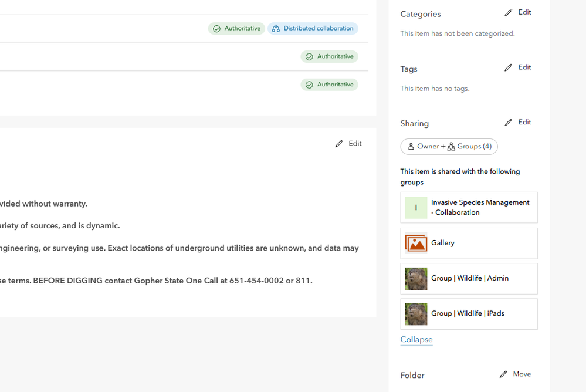Click the Distributed collaboration badge icon

point(276,29)
